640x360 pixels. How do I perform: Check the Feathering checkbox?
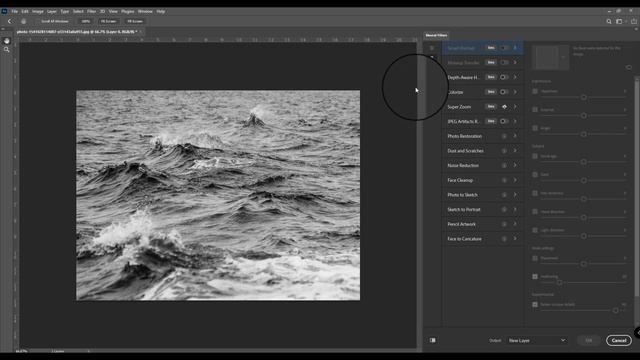pyautogui.click(x=535, y=276)
